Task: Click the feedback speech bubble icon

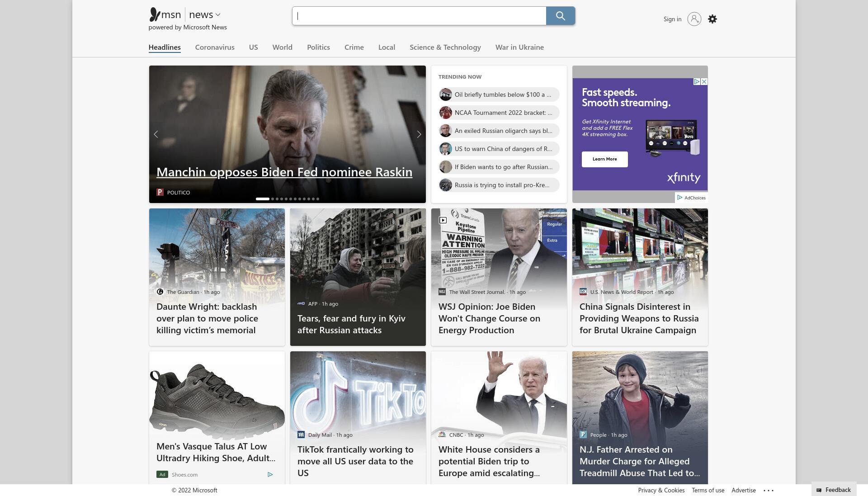Action: point(819,490)
